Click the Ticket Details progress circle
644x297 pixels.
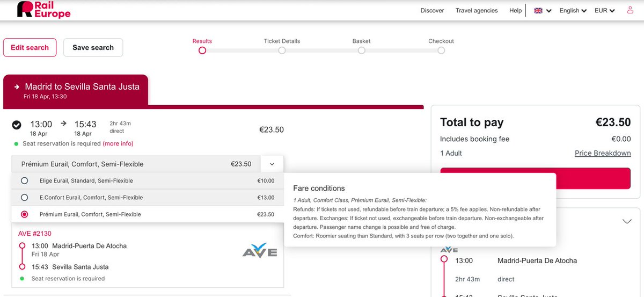click(x=282, y=50)
